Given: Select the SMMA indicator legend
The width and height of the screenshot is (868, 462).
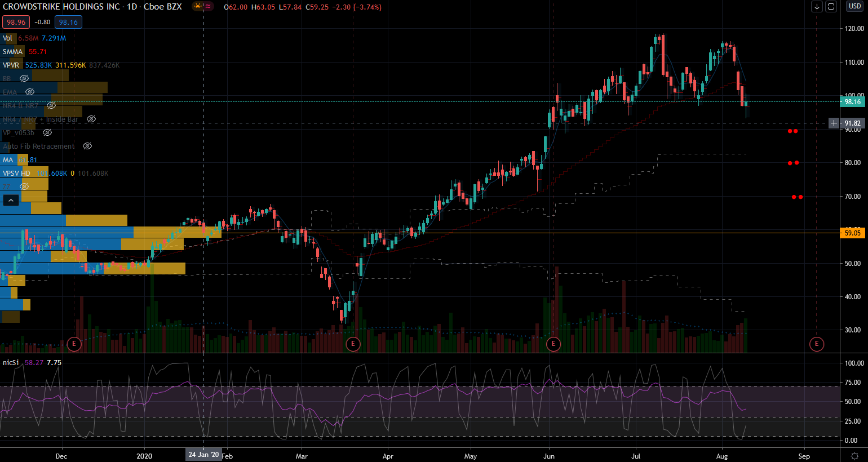Looking at the screenshot, I should coord(12,51).
